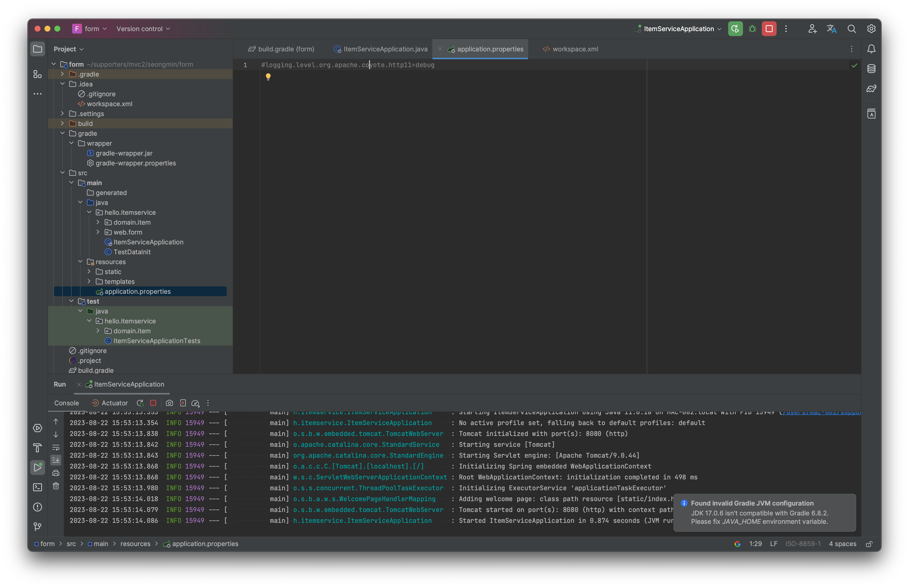Toggle soft-wrap in console
This screenshot has height=588, width=909.
point(56,447)
